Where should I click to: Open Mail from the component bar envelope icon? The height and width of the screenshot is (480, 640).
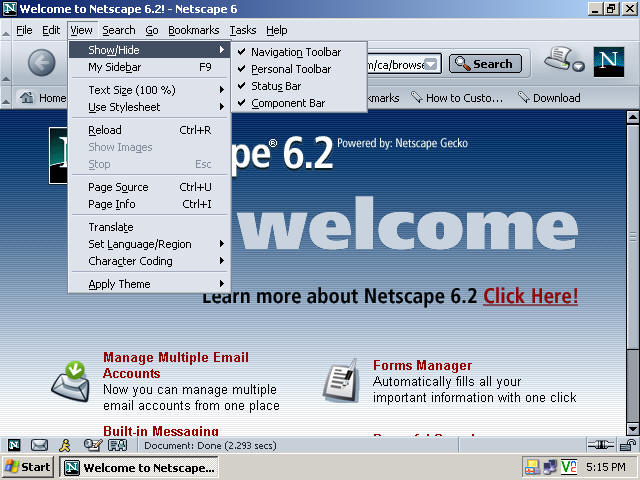pyautogui.click(x=39, y=445)
